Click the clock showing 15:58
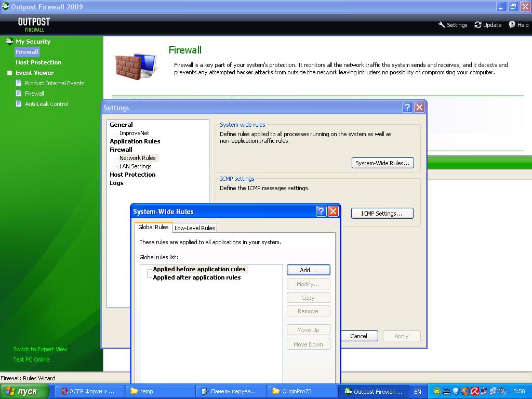532x399 pixels. point(518,391)
